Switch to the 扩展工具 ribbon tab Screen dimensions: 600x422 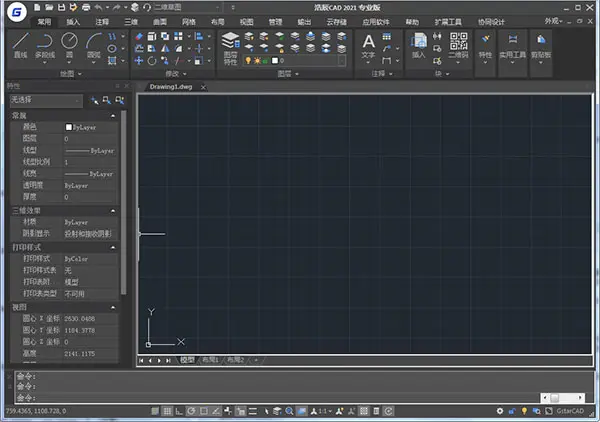click(x=448, y=22)
